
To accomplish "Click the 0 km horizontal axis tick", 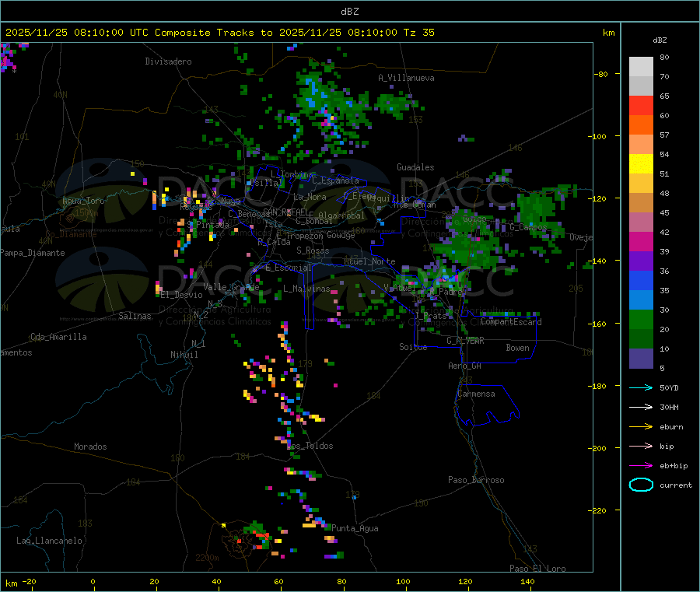I will click(93, 581).
